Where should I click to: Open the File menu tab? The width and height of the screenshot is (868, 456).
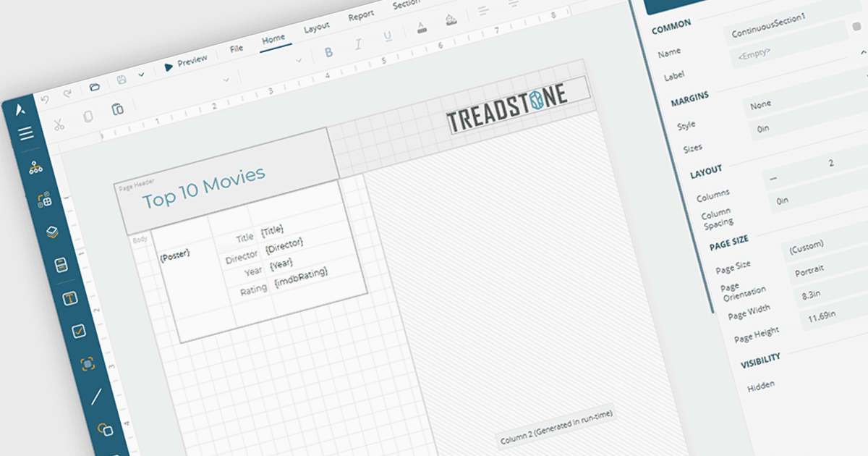[x=237, y=49]
